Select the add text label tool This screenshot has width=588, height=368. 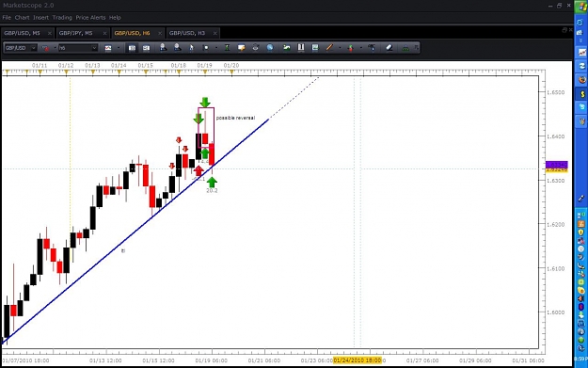[241, 48]
